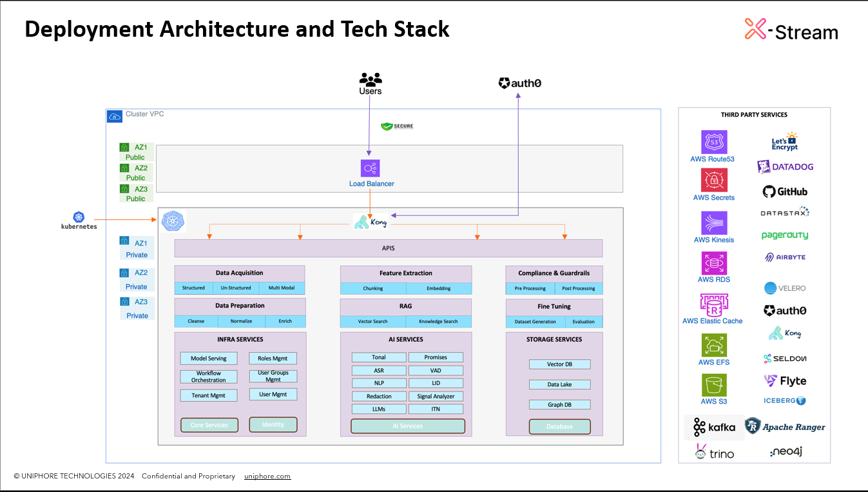
Task: Click the APIS bar
Action: (389, 248)
